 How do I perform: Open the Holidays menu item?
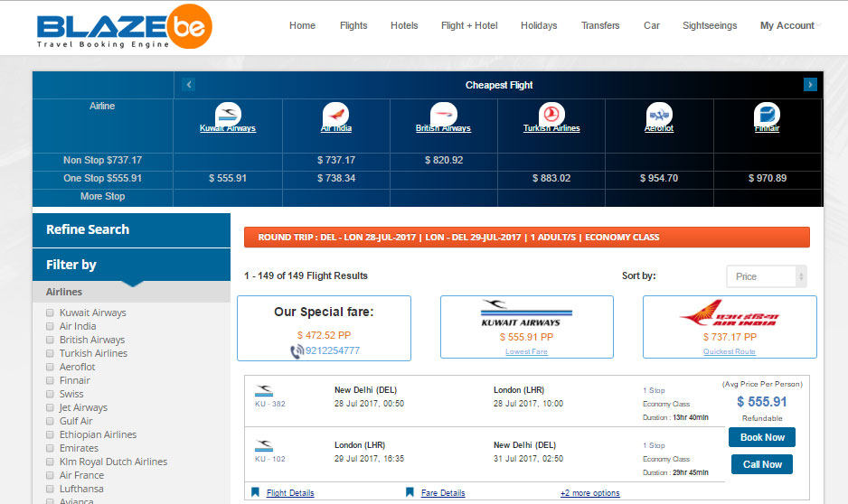tap(539, 25)
